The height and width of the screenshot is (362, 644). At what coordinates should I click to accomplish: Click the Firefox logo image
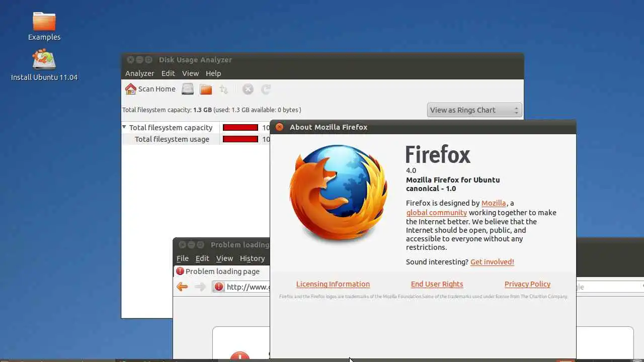click(x=339, y=194)
